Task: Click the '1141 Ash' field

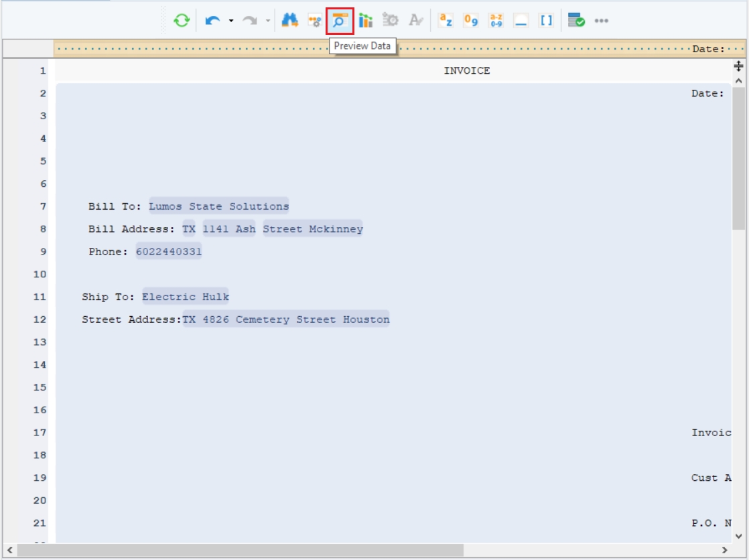Action: pos(229,229)
